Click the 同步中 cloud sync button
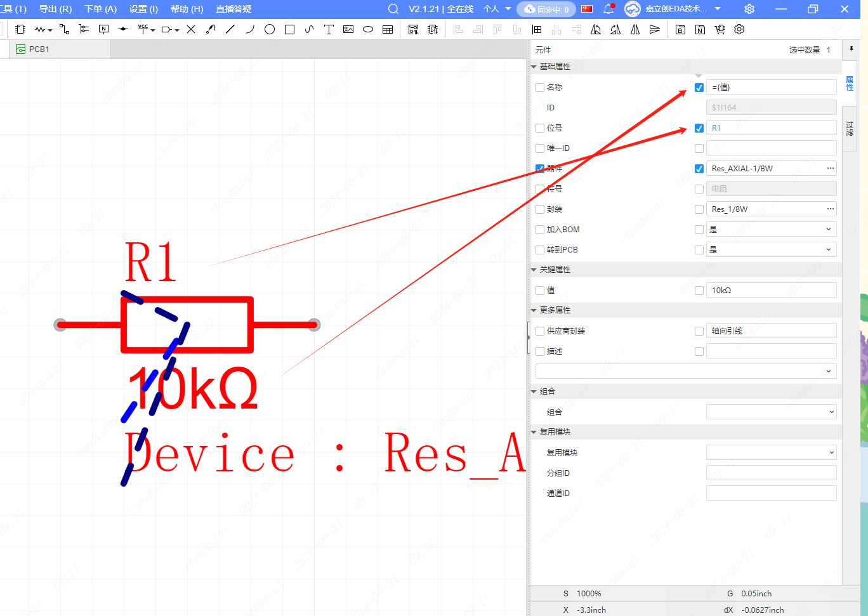 coord(546,9)
